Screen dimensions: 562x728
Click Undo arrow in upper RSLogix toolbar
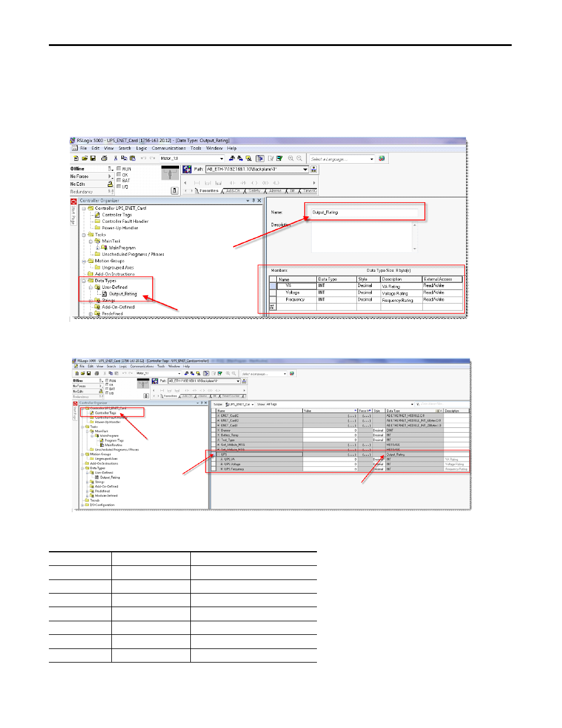click(144, 158)
